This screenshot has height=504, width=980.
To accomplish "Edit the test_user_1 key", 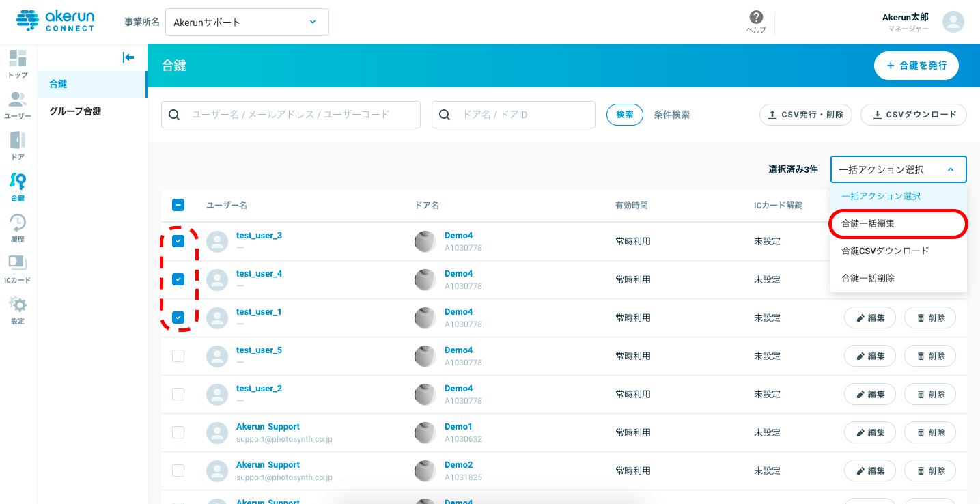I will coord(870,318).
